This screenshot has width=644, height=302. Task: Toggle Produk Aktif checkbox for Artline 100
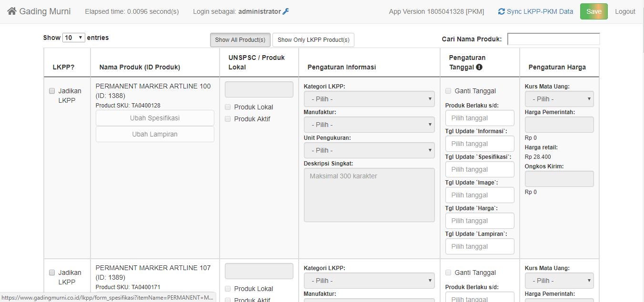pos(228,119)
